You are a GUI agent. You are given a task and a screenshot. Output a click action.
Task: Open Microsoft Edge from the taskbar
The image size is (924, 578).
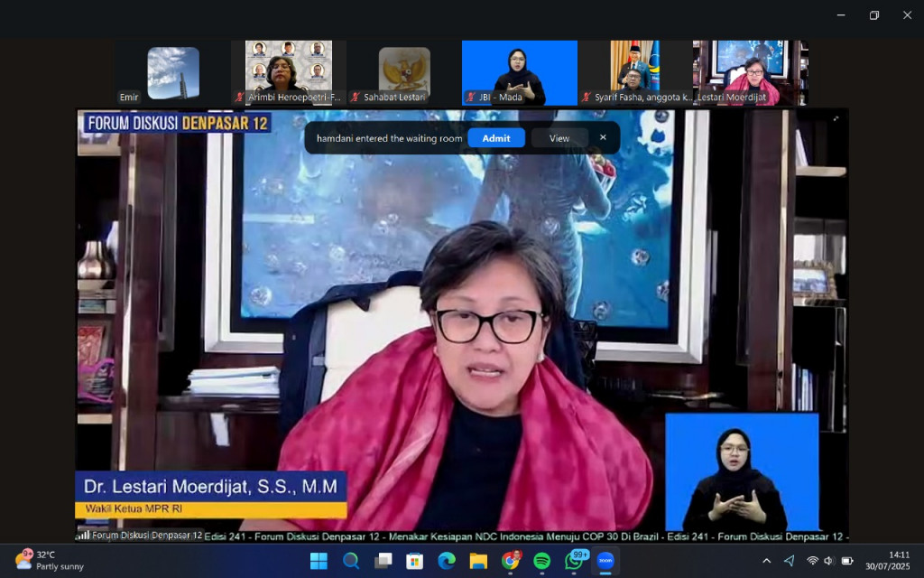point(446,561)
